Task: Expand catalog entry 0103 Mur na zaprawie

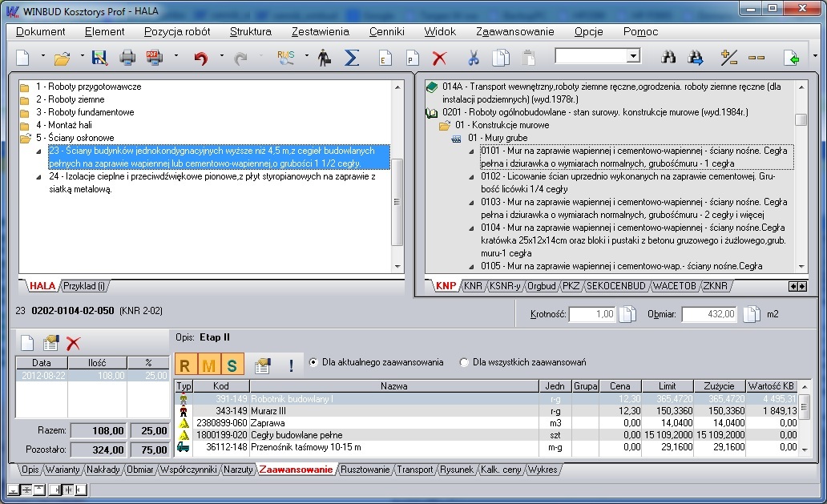Action: pos(471,203)
